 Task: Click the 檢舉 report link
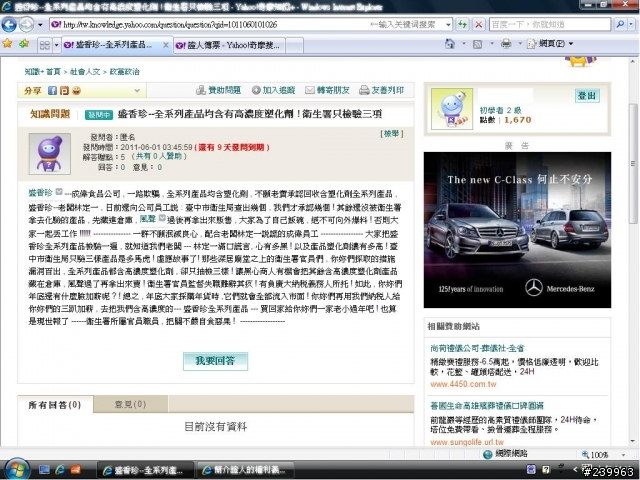coord(392,133)
